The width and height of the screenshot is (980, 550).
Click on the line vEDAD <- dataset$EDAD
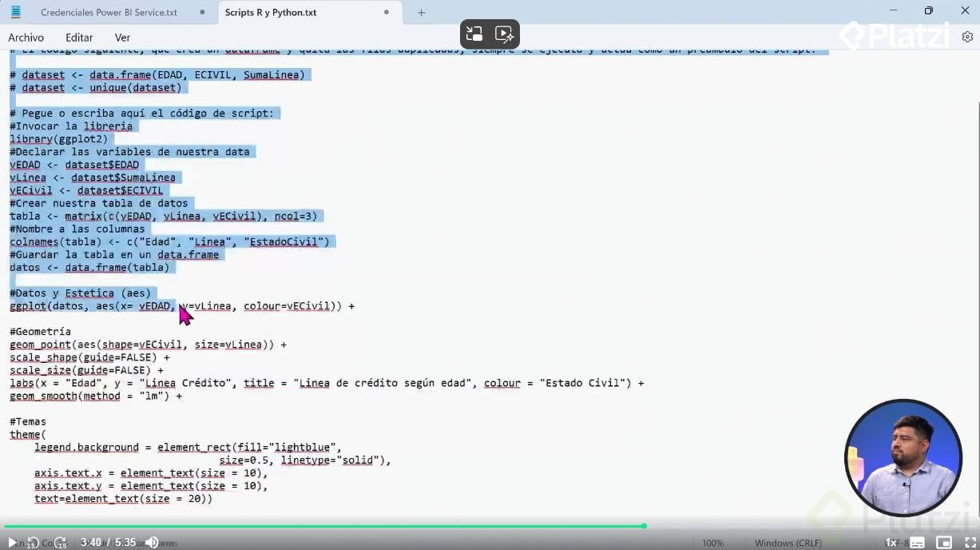pyautogui.click(x=74, y=165)
